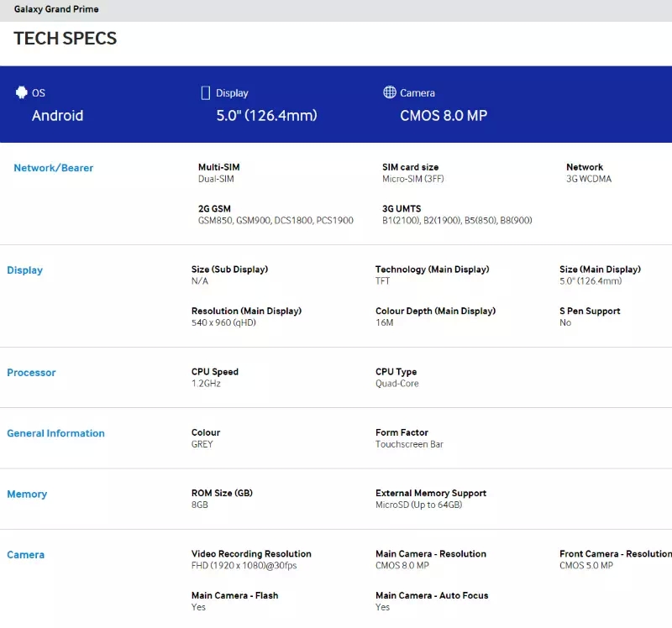Click the "Resolution (Main Display)" label
672x628 pixels.
(x=246, y=311)
